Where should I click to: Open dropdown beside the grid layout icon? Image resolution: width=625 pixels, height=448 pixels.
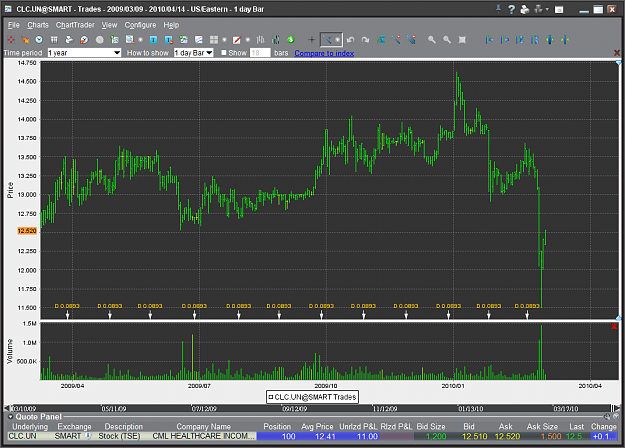(x=224, y=39)
